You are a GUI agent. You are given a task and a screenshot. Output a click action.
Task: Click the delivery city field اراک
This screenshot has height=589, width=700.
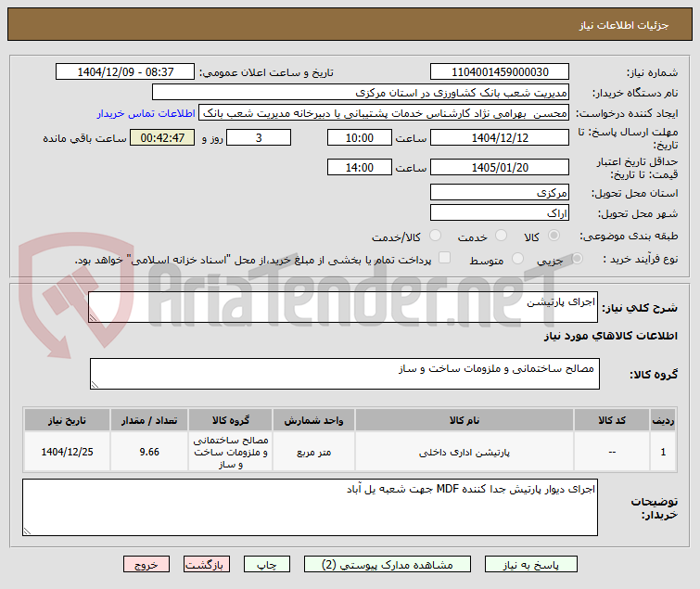coord(500,213)
